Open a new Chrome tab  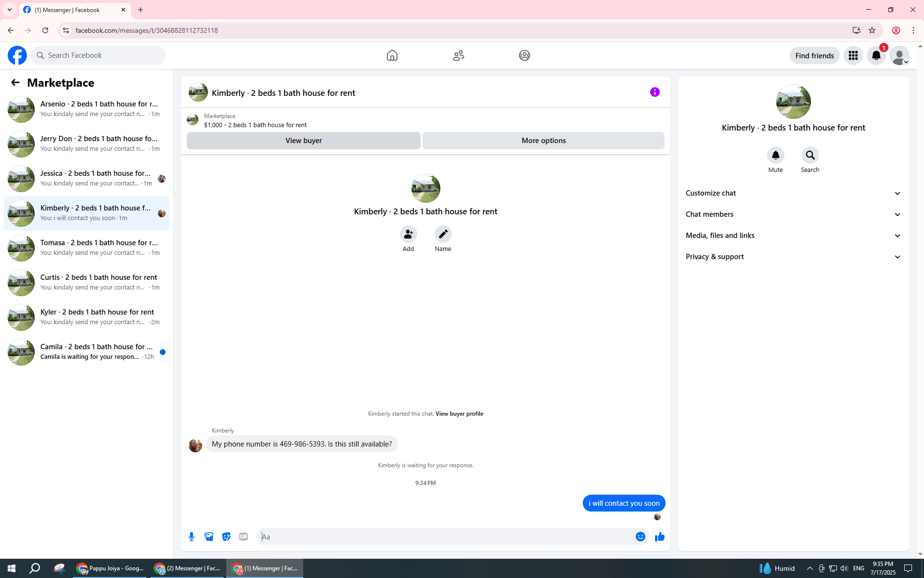pos(141,10)
